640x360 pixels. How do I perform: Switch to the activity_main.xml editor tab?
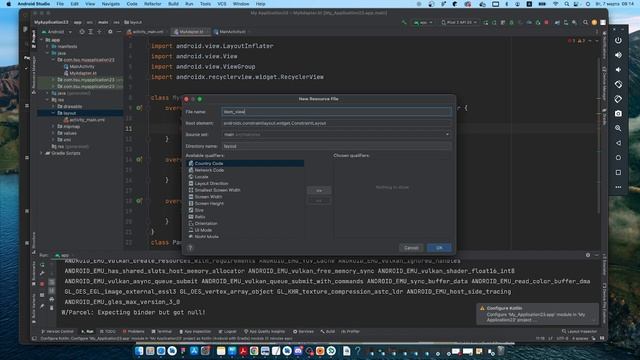pos(147,31)
